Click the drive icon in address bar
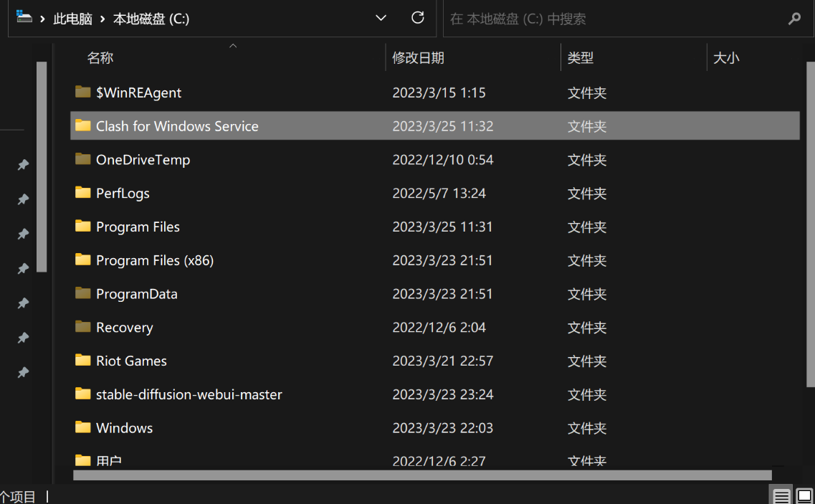Viewport: 815px width, 504px height. 24,17
